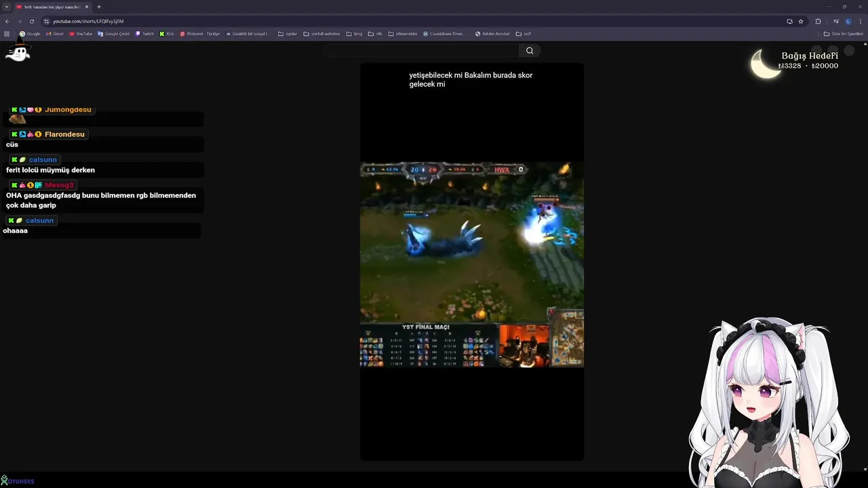Click chat message 'ferit lolcü müymüş derken'
Screen dimensions: 868x488
click(50, 170)
